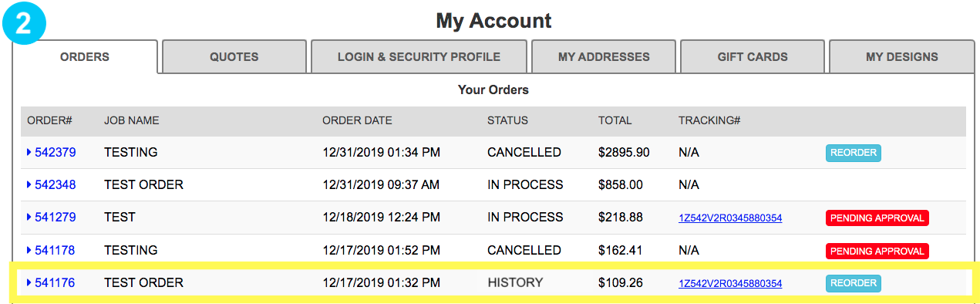Reorder the cancelled TESTING order 542379
The height and width of the screenshot is (304, 980).
854,153
